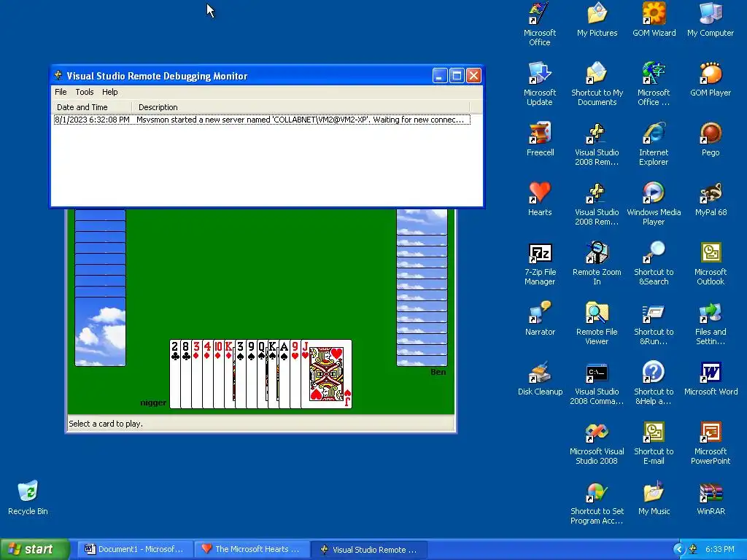Play the 10 of diamonds card
The image size is (747, 560).
pos(218,374)
